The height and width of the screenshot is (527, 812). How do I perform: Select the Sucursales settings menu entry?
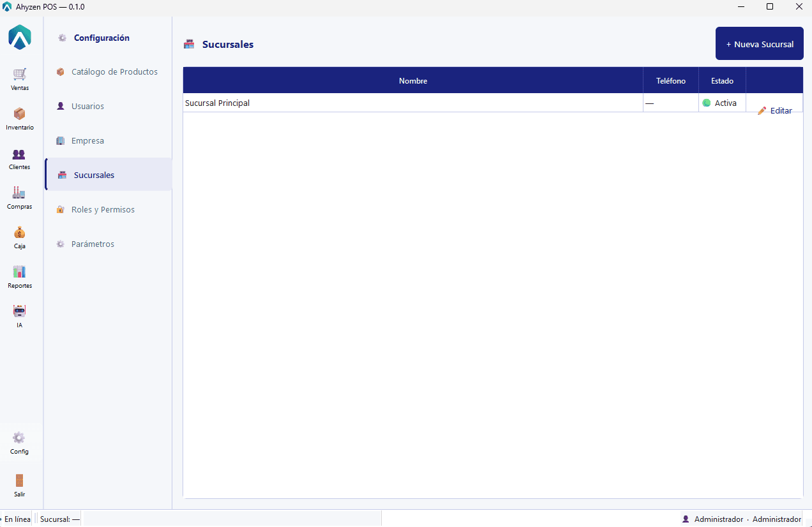pos(108,175)
